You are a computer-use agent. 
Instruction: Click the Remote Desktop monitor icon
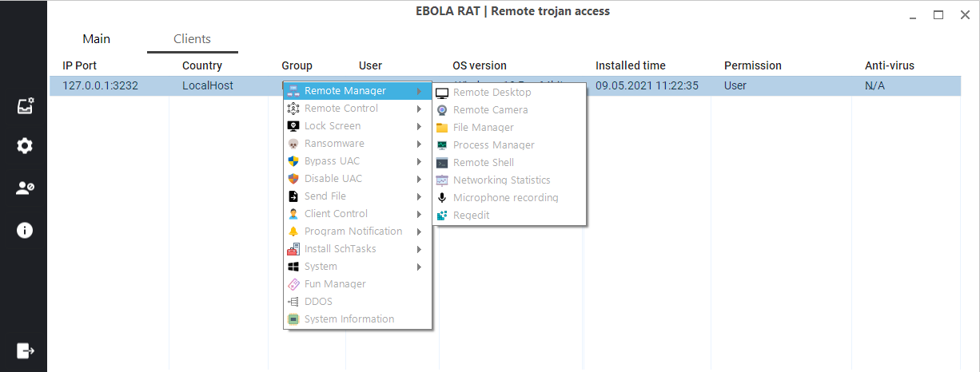(441, 93)
